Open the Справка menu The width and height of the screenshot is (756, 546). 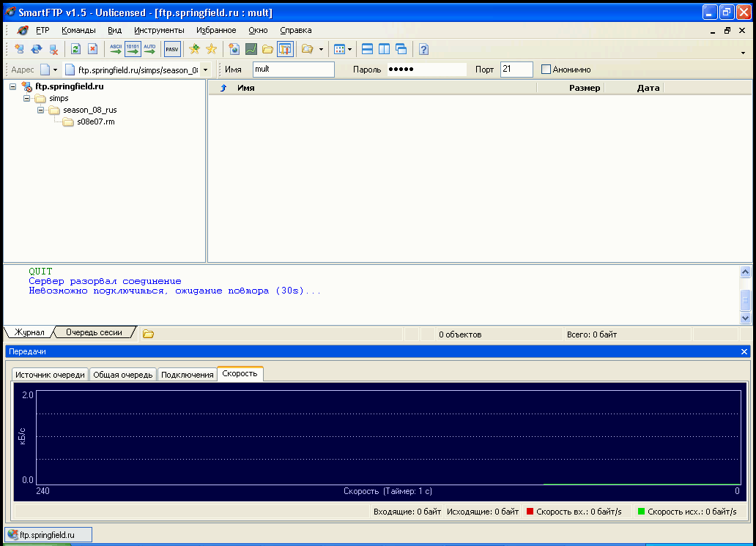[x=295, y=30]
